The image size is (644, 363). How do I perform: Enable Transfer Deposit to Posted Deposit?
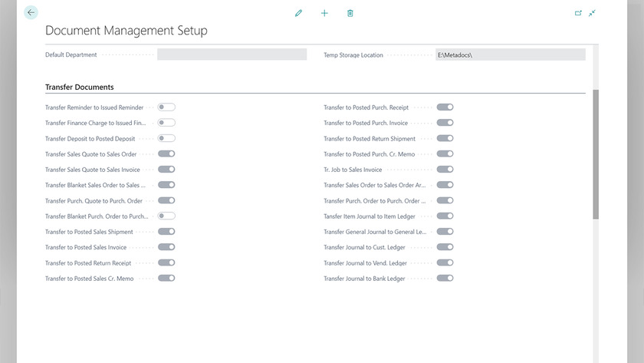166,138
